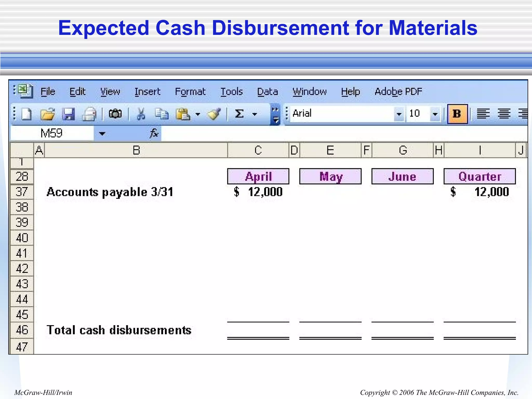
Task: Expand the AutoSum functions dropdown arrow
Action: click(255, 114)
